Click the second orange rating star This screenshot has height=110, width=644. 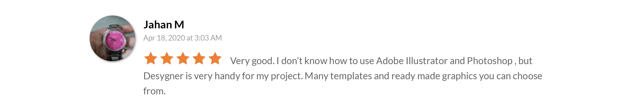point(167,58)
